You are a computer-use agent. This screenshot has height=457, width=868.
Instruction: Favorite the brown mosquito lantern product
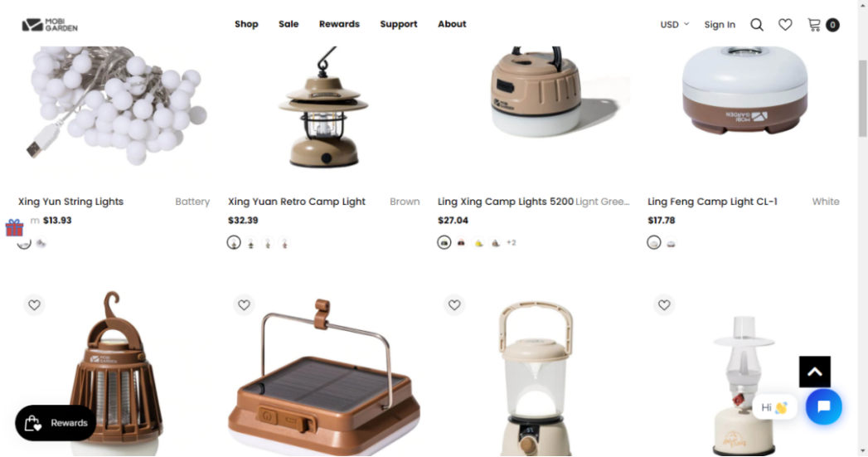point(34,304)
